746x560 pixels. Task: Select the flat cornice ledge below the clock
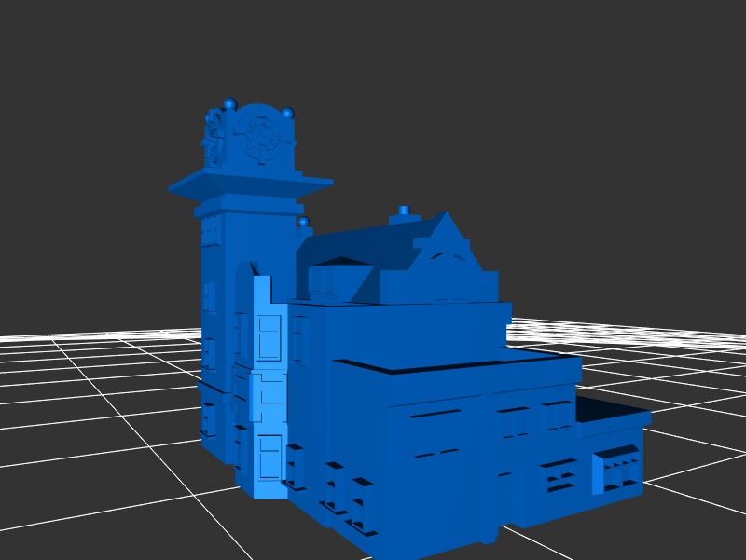[x=250, y=183]
